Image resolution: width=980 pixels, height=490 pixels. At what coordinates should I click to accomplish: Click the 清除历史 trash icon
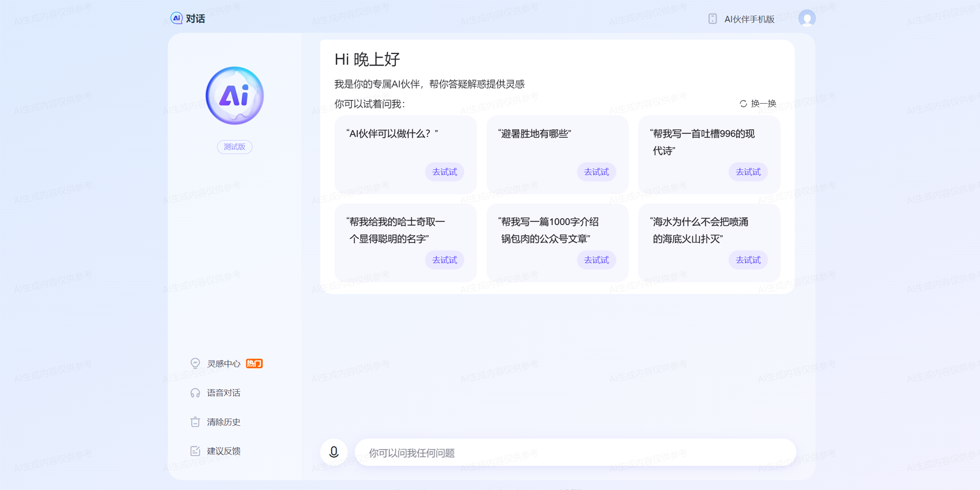pos(195,422)
